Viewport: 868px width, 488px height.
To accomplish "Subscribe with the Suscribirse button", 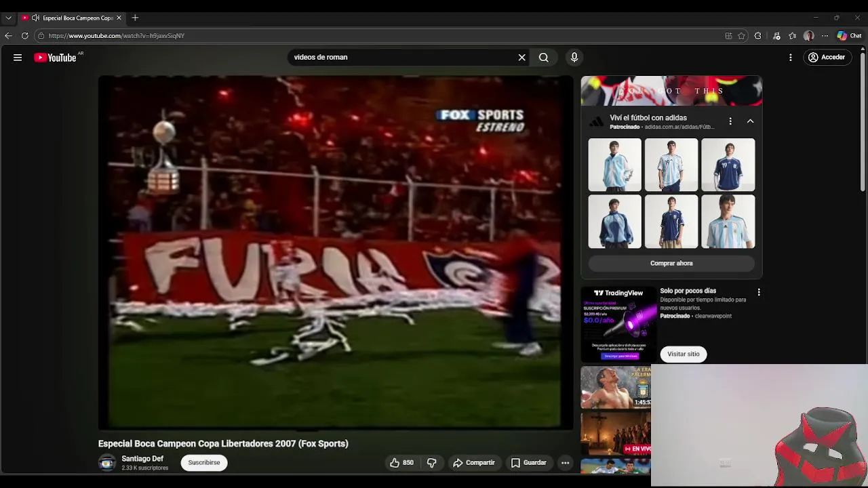I will (x=204, y=463).
